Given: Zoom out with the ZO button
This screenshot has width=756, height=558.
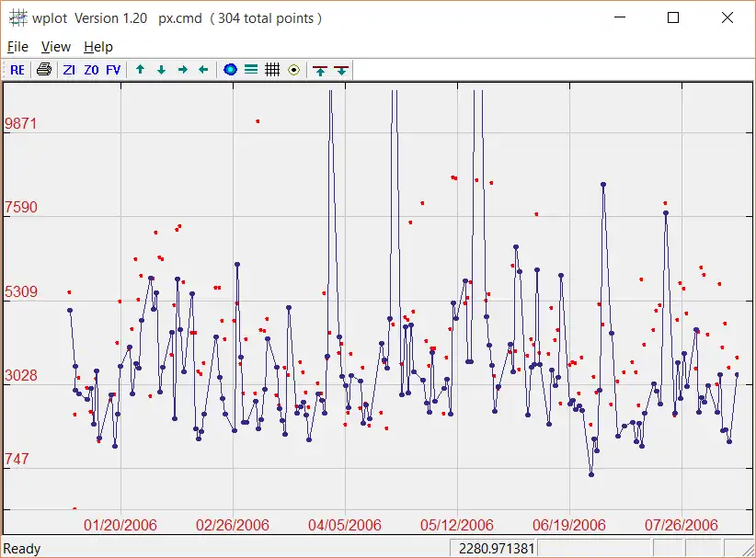Looking at the screenshot, I should pyautogui.click(x=91, y=70).
